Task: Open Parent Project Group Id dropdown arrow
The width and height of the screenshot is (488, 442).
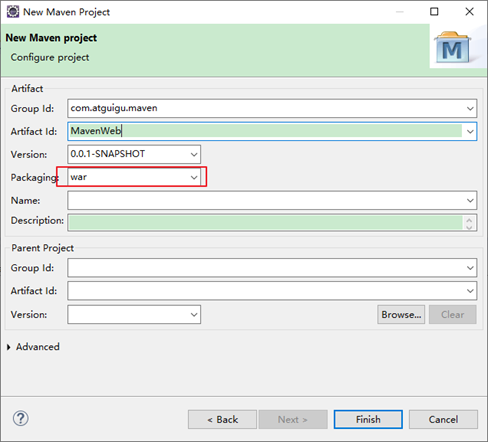Action: pyautogui.click(x=470, y=268)
